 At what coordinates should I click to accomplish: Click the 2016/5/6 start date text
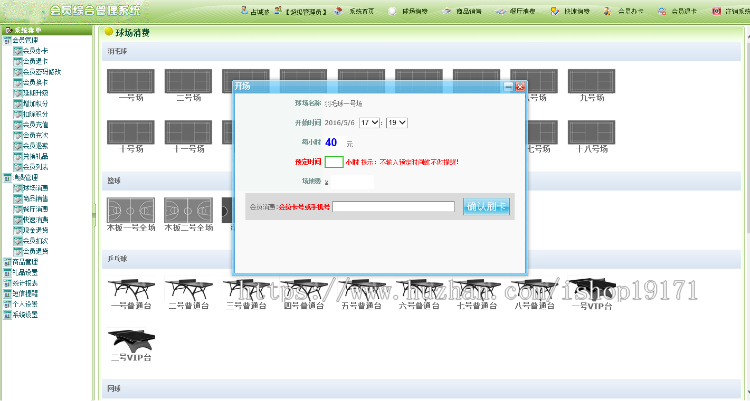click(339, 123)
